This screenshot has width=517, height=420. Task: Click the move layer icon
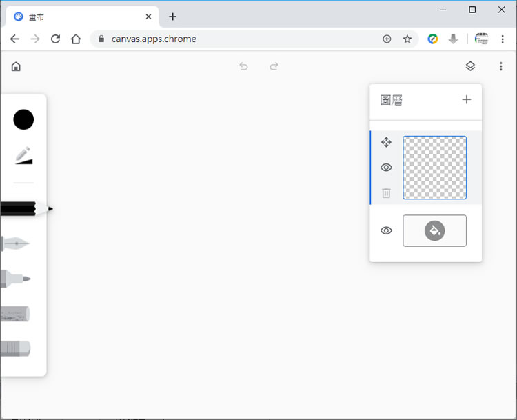(386, 142)
